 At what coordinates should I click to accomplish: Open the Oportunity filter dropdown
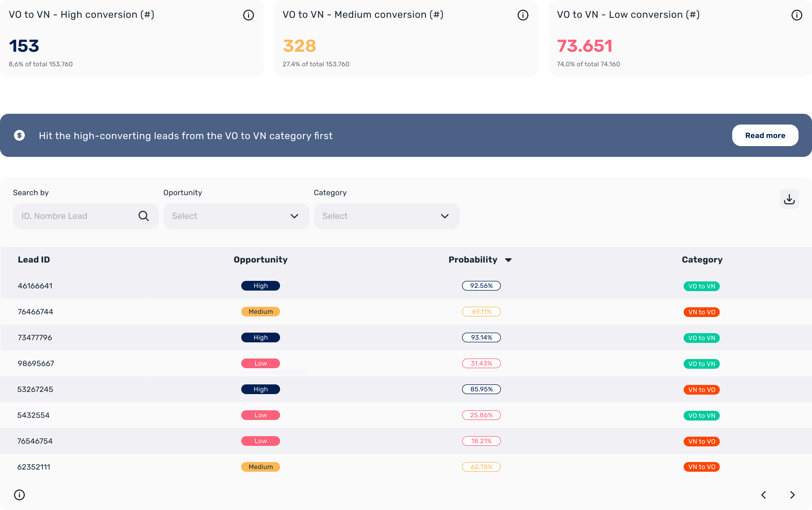click(x=236, y=216)
